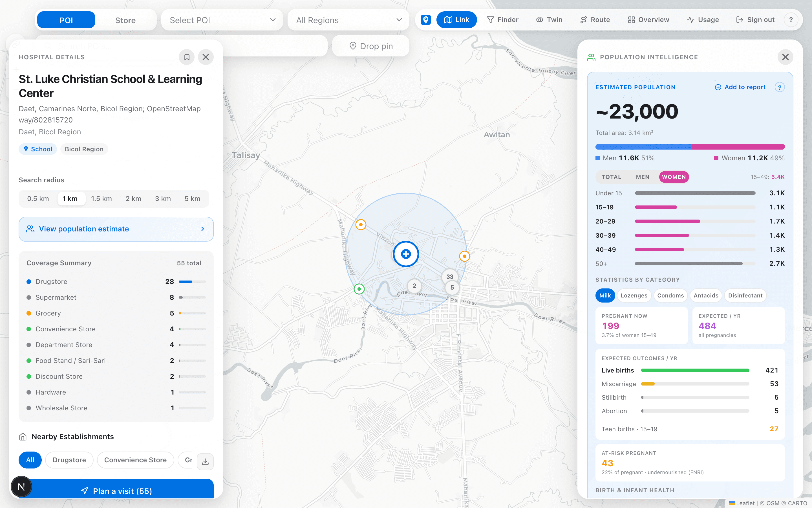Show TOTAL population breakdown
The image size is (812, 508).
[611, 177]
